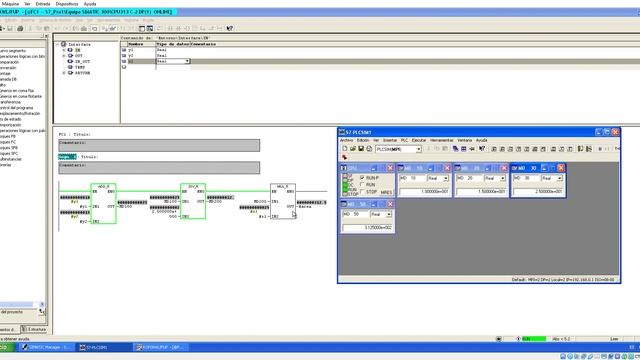Open Real format dropdown in MD 50 window
The width and height of the screenshot is (640, 360).
389,214
